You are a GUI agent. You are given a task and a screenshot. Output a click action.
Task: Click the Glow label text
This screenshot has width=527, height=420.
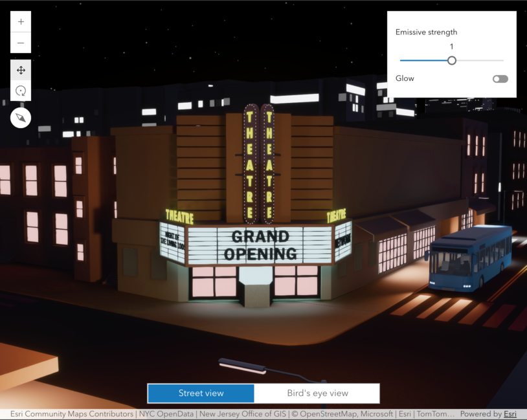[x=405, y=78]
